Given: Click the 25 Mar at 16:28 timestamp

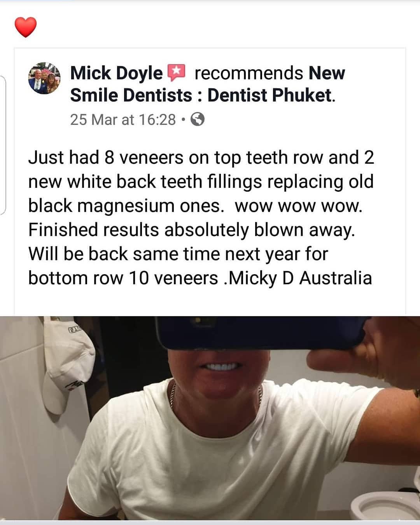Looking at the screenshot, I should coord(123,120).
